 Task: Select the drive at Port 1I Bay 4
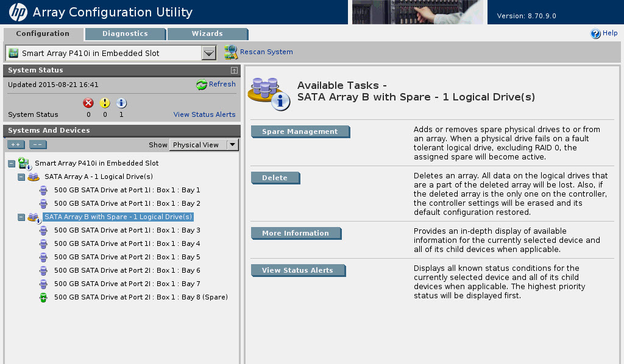pyautogui.click(x=127, y=243)
